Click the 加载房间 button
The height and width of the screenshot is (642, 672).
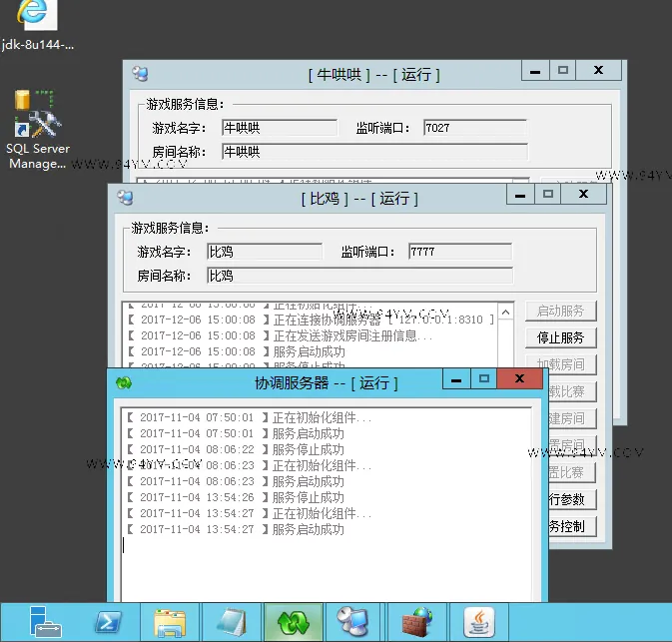pos(560,364)
